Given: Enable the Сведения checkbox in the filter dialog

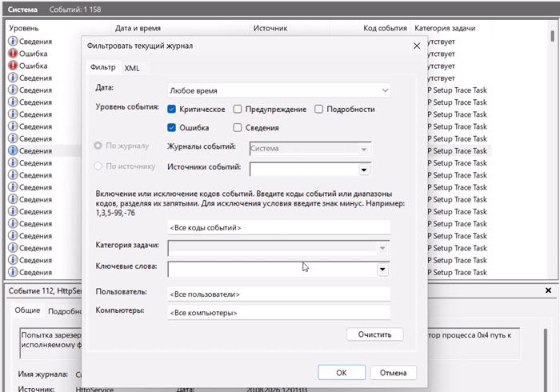Looking at the screenshot, I should [237, 127].
